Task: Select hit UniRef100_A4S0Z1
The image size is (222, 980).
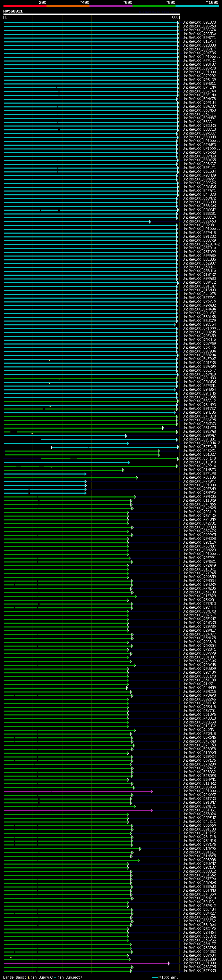Action: pyautogui.click(x=199, y=451)
